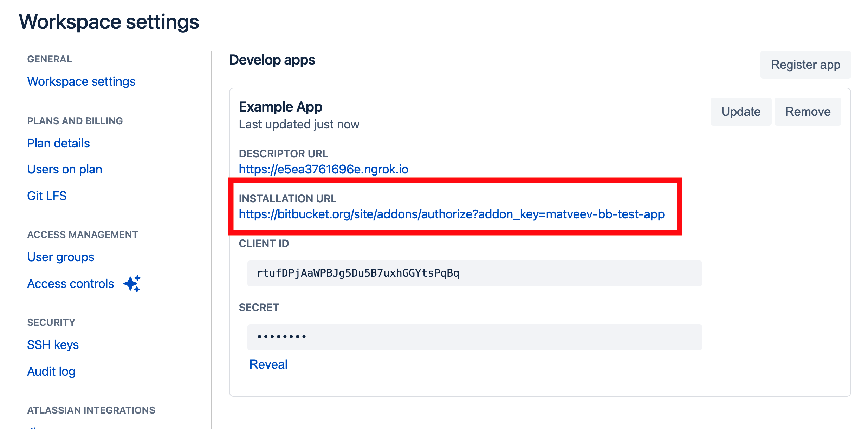Select the client ID field
Screen dimensions: 868x429
point(474,273)
